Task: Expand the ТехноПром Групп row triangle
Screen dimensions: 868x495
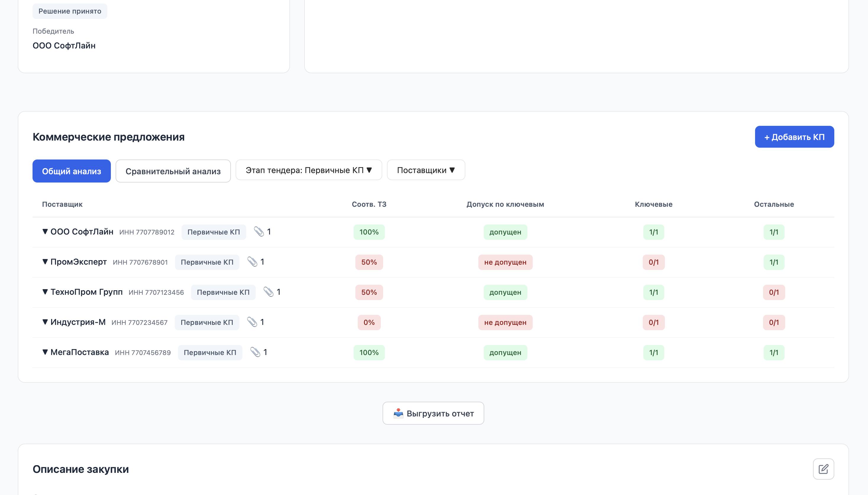Action: point(45,292)
